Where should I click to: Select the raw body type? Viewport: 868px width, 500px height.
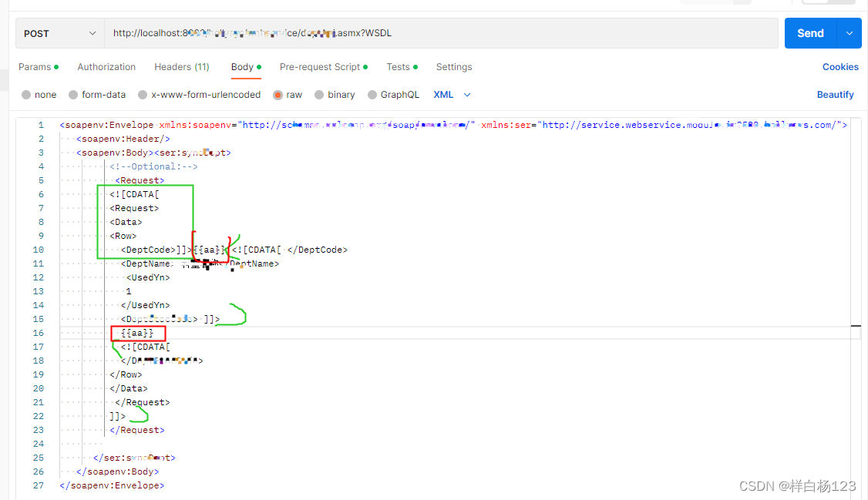(288, 94)
